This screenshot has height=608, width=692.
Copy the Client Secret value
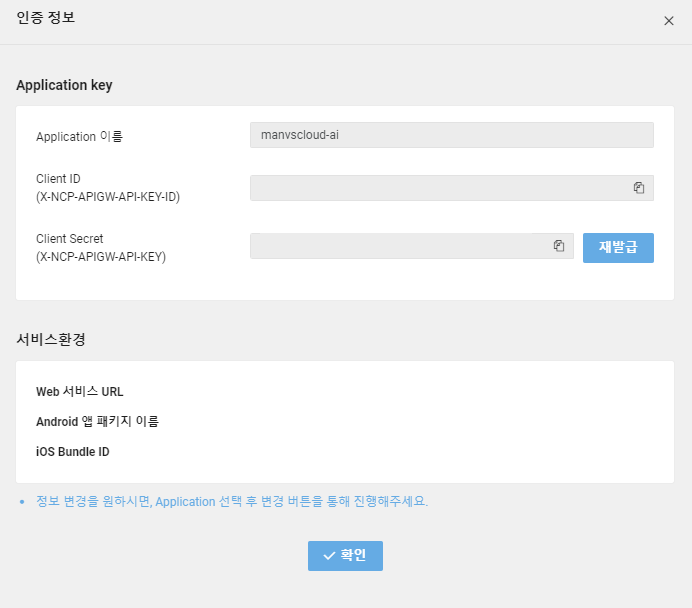point(559,246)
